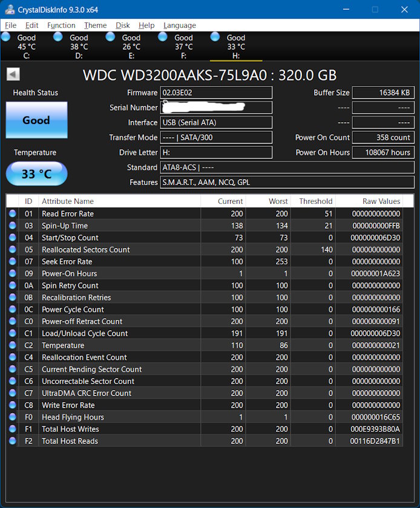Click the Buffer Size 16384 KB field
Viewport: 420px width, 508px height.
[x=383, y=93]
